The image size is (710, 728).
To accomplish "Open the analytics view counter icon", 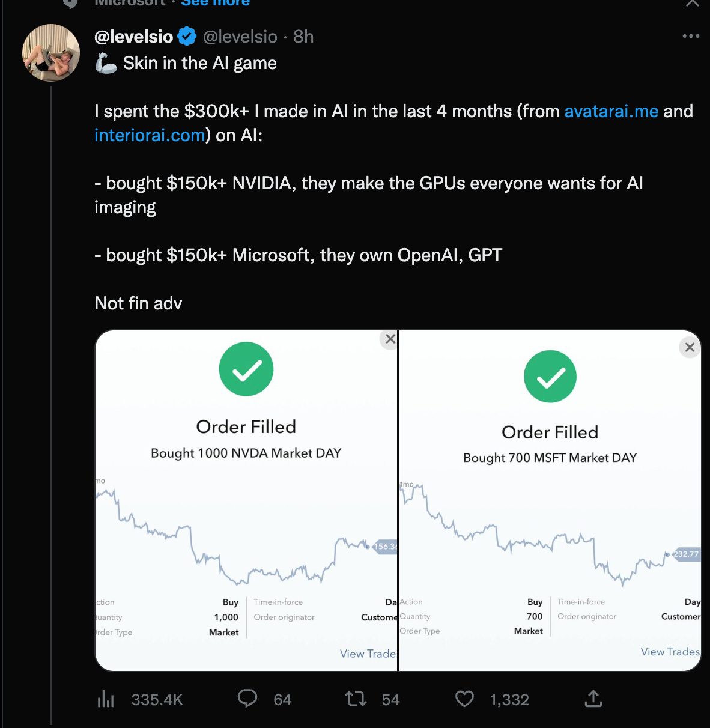I will click(x=106, y=699).
